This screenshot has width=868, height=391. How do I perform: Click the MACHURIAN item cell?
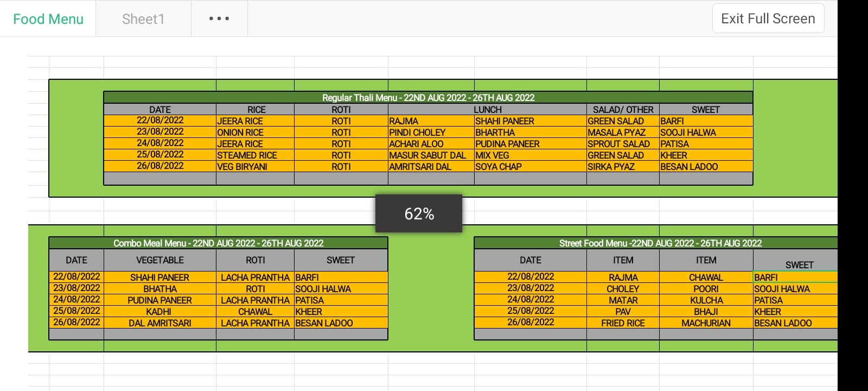coord(706,323)
